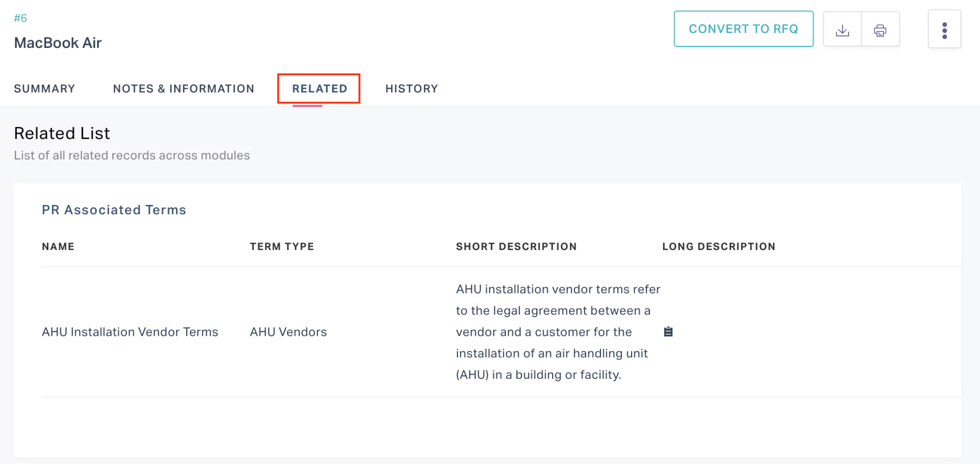Click the AHU short description text
Screen dimensions: 980x464
click(x=558, y=332)
